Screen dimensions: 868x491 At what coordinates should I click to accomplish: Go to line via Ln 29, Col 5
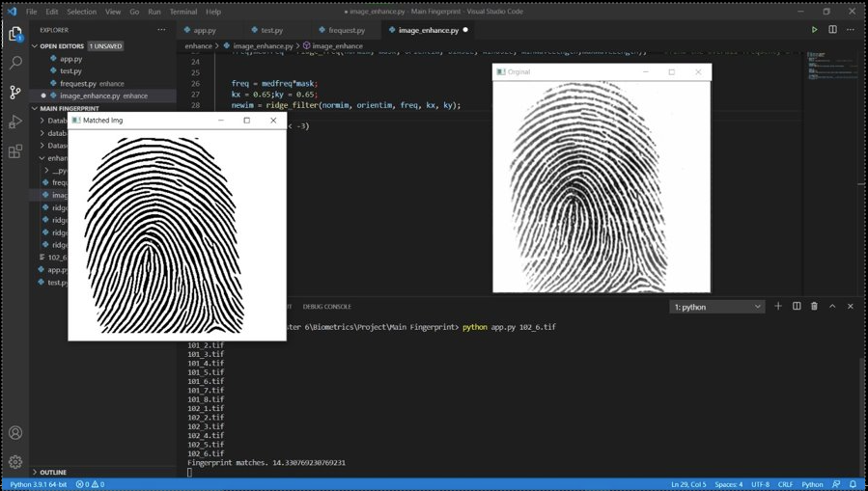coord(688,484)
